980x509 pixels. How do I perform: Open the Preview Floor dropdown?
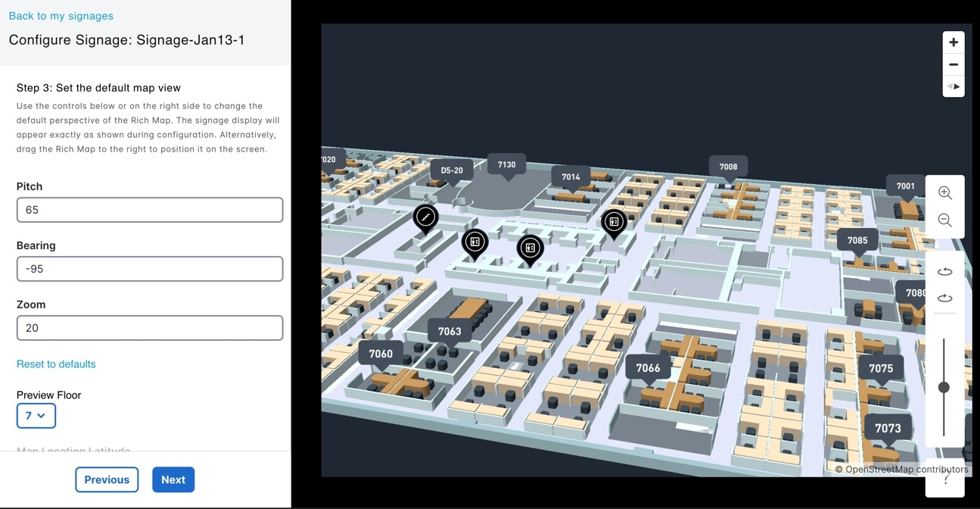tap(36, 416)
